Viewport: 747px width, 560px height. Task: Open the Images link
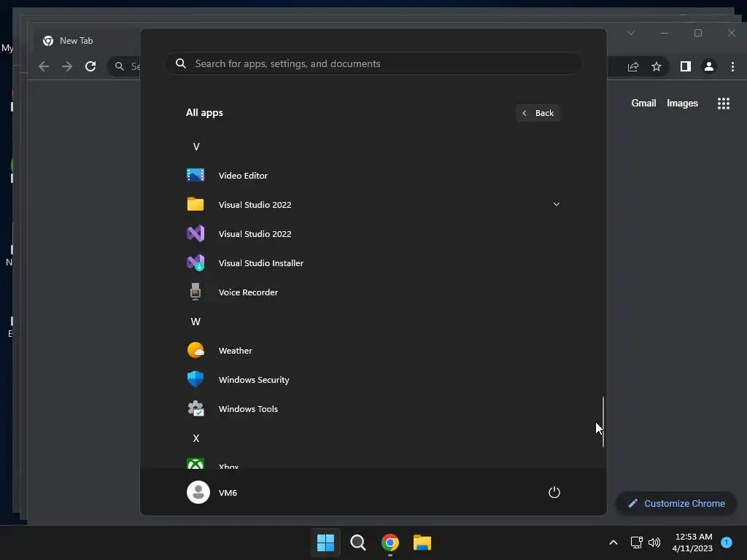pyautogui.click(x=682, y=104)
